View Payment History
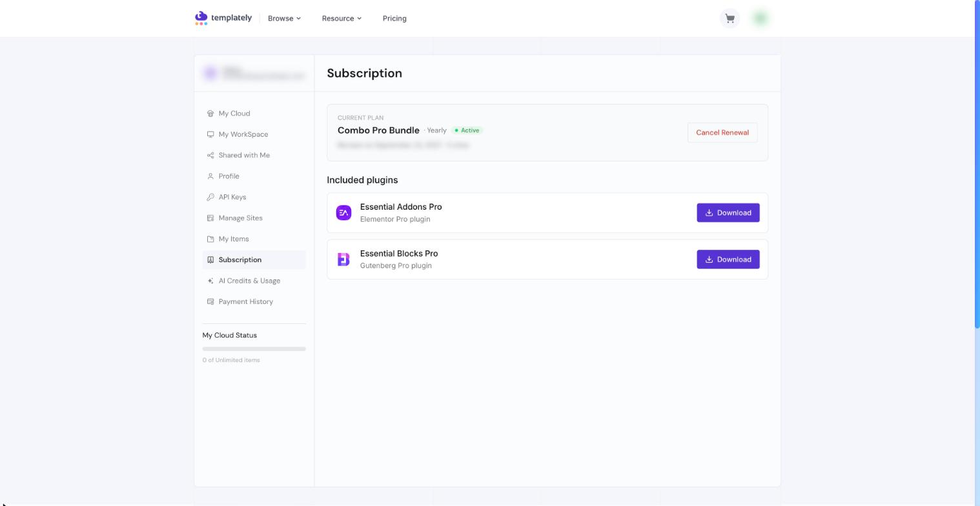Image resolution: width=980 pixels, height=506 pixels. [x=254, y=302]
